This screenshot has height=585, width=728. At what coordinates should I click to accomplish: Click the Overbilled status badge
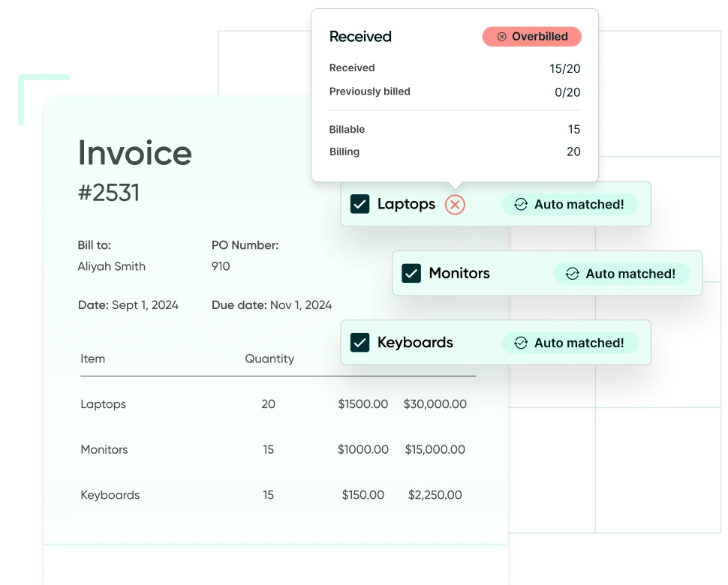point(531,36)
